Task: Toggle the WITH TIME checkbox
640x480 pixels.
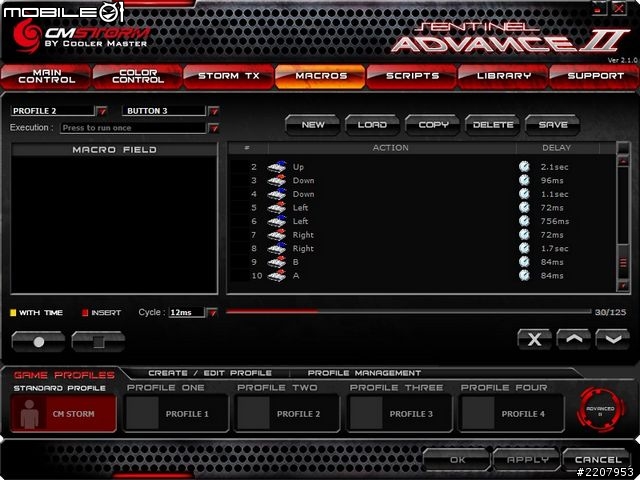Action: click(x=13, y=313)
